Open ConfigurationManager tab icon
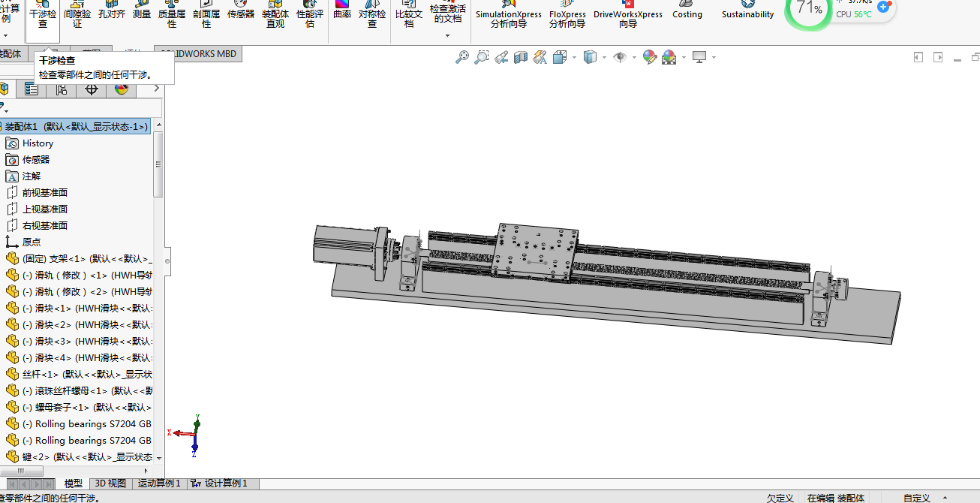This screenshot has height=503, width=980. click(x=62, y=89)
